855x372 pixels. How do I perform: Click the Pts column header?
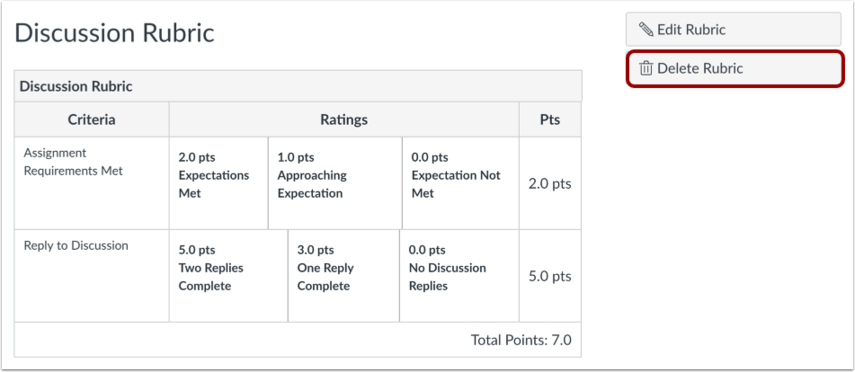coord(550,119)
